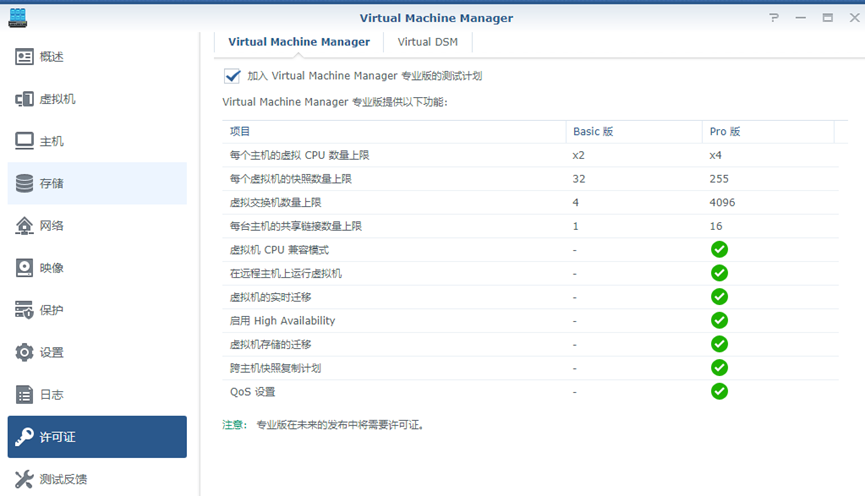Maximize the Virtual Machine Manager window

point(827,18)
